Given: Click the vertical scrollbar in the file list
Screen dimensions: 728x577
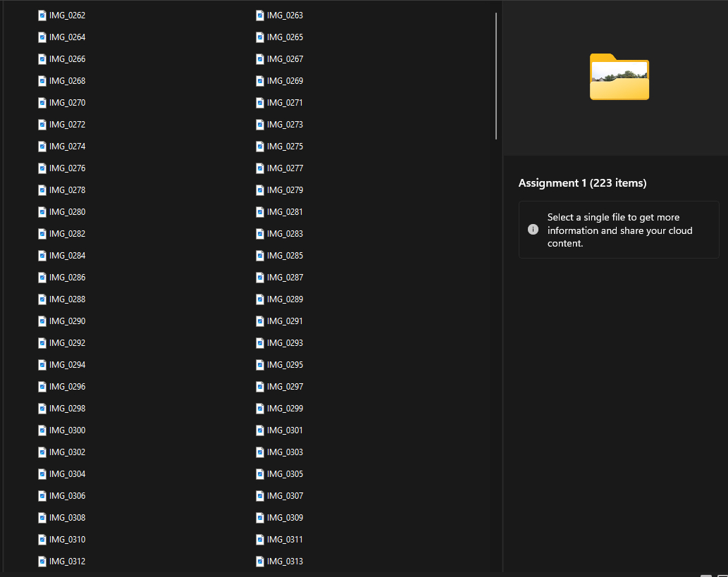Looking at the screenshot, I should click(x=497, y=76).
